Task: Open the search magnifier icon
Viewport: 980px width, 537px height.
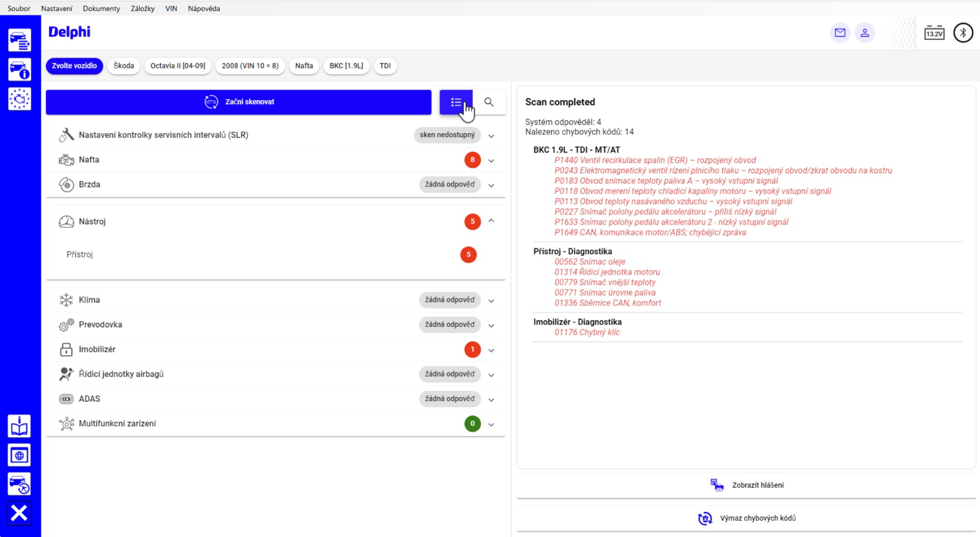Action: 489,102
